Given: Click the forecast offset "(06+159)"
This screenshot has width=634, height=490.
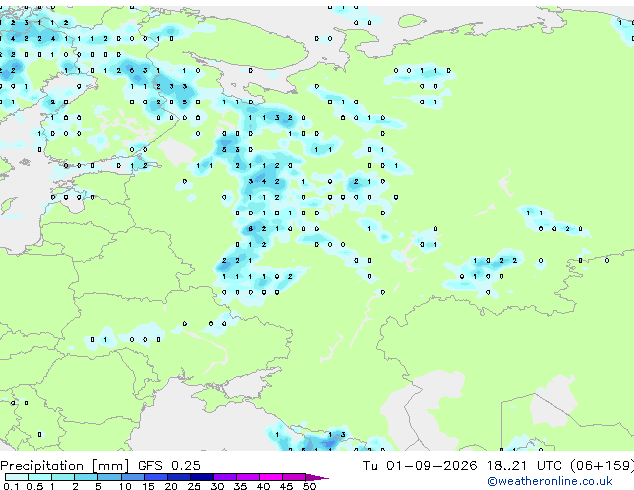Looking at the screenshot, I should (602, 466).
